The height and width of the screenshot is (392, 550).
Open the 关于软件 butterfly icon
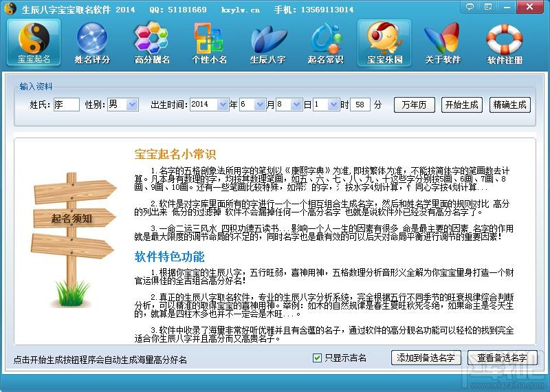point(442,43)
